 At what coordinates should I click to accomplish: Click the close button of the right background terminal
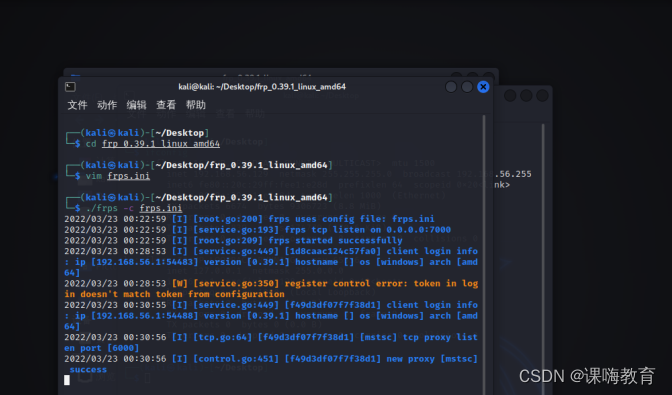pyautogui.click(x=542, y=96)
